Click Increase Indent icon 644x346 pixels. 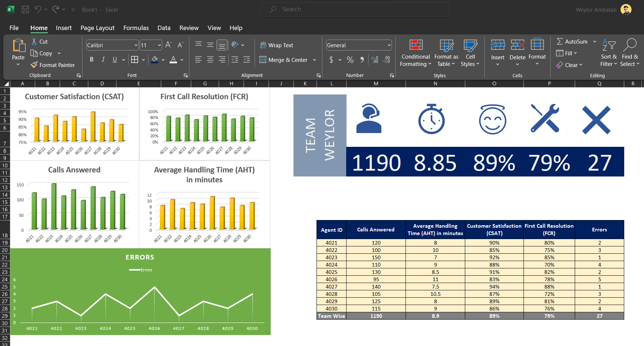point(247,59)
